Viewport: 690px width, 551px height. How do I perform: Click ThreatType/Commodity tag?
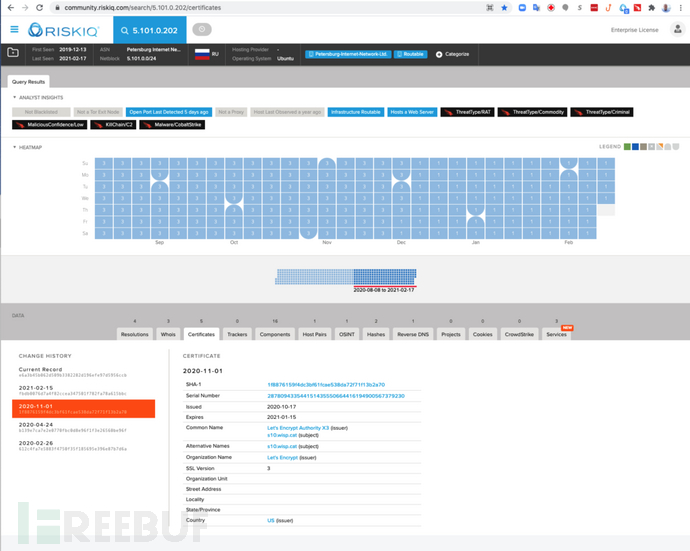(x=532, y=112)
